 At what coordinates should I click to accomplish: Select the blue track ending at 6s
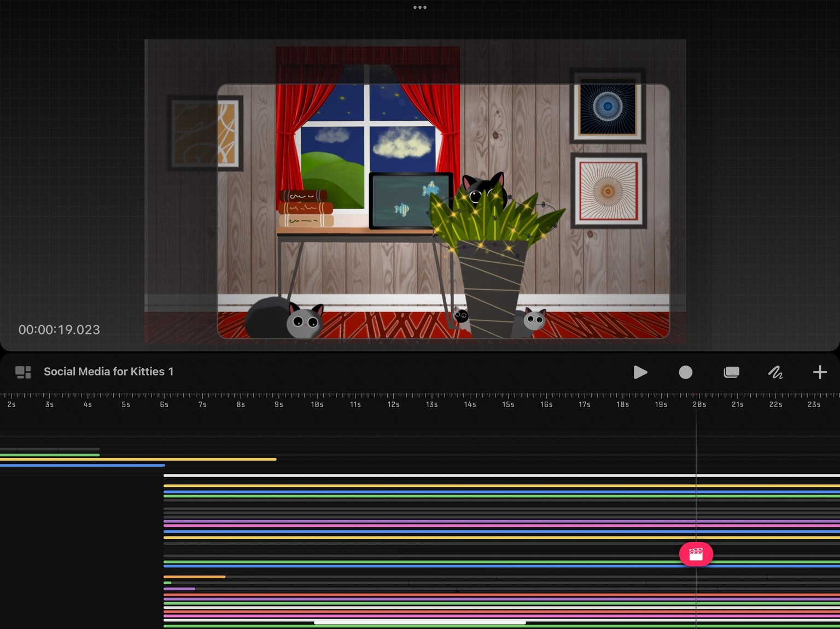82,465
